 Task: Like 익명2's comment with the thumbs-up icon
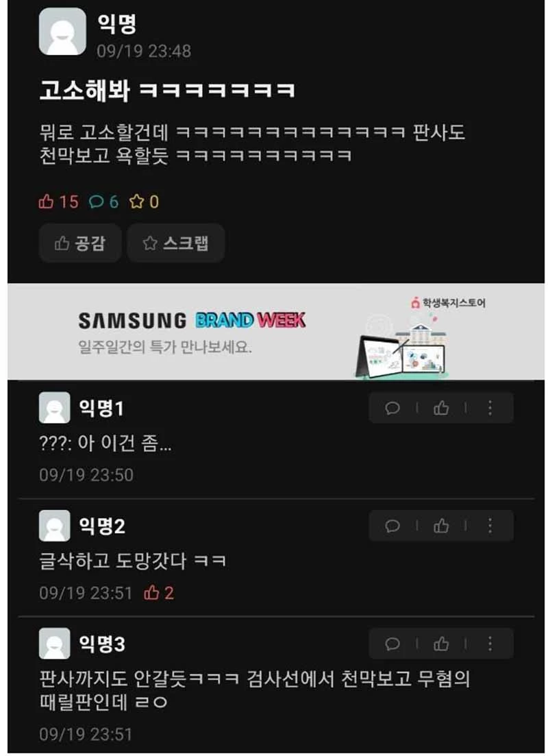(441, 526)
